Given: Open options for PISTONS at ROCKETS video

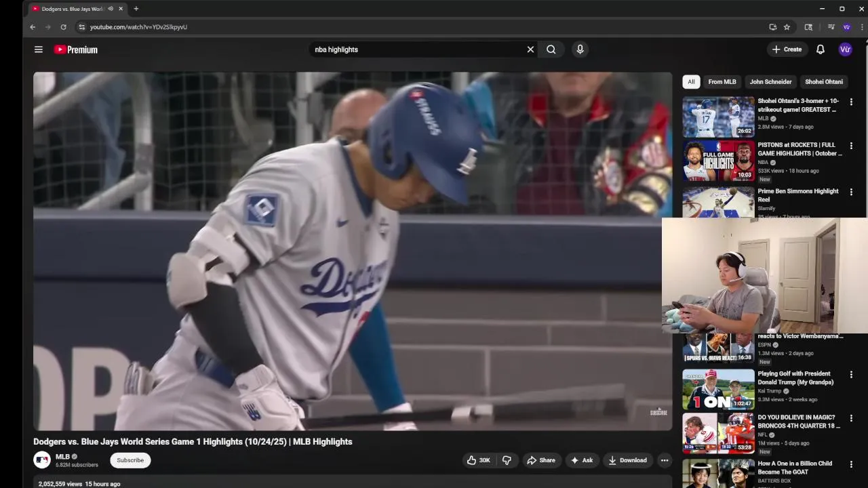Looking at the screenshot, I should (851, 146).
